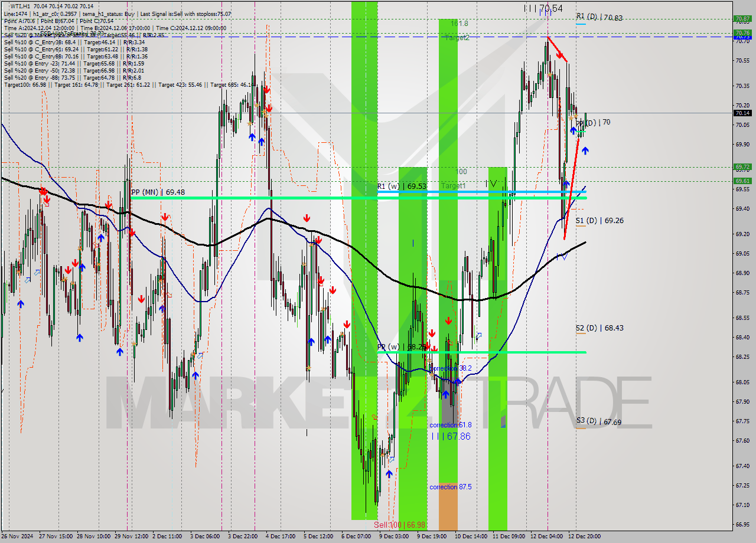Click the current price tag 70.14

(742, 113)
